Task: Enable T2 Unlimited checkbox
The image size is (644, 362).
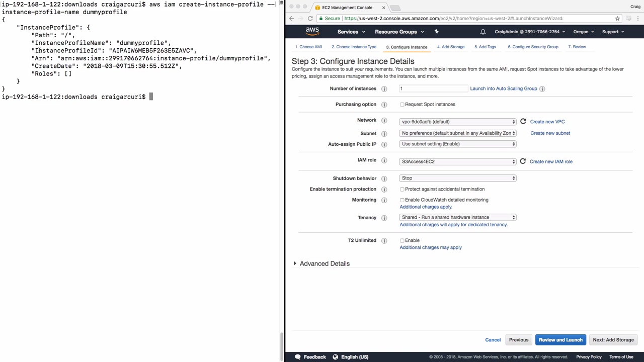Action: coord(402,241)
